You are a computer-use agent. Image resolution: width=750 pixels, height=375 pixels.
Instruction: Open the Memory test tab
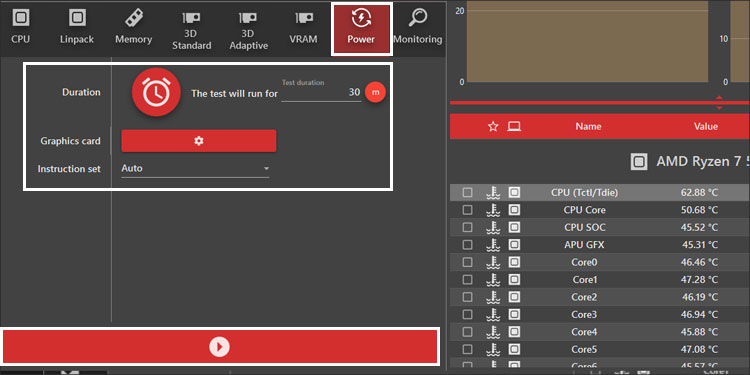133,28
